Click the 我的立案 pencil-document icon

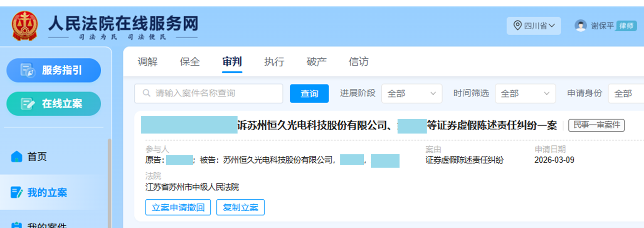[x=17, y=192]
